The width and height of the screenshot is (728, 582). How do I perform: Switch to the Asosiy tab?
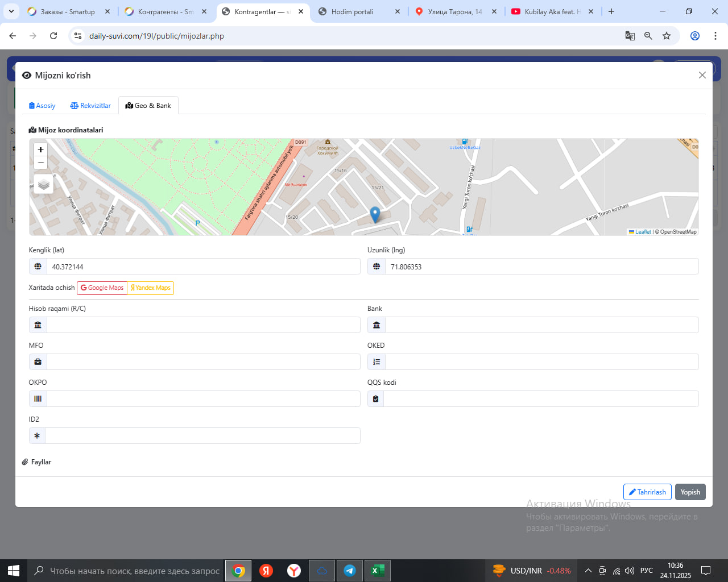point(42,106)
